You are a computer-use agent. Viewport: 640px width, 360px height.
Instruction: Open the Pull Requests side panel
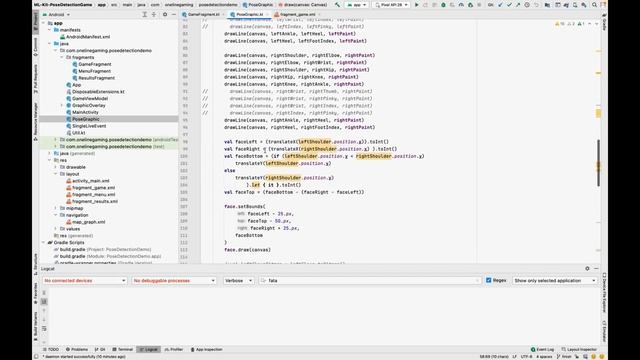click(36, 79)
